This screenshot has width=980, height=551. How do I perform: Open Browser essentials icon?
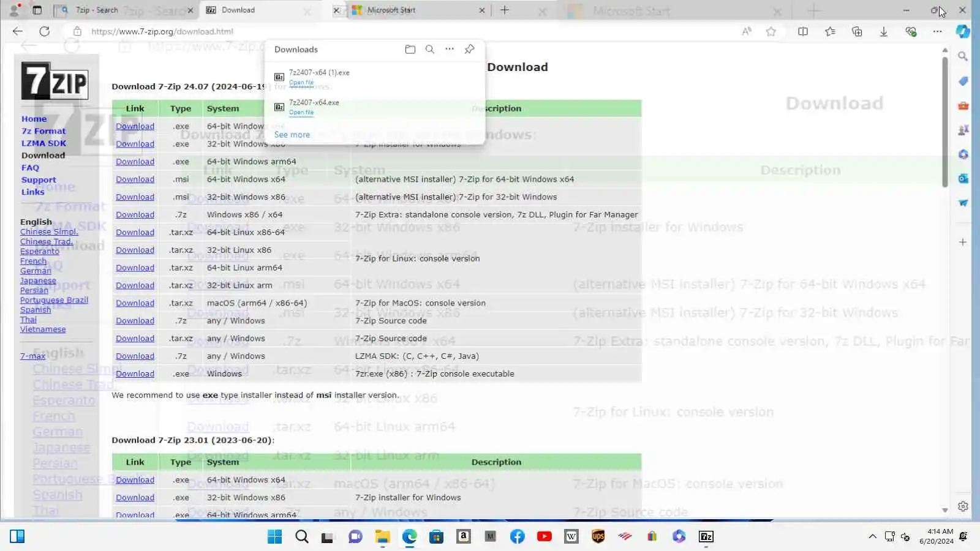(911, 31)
